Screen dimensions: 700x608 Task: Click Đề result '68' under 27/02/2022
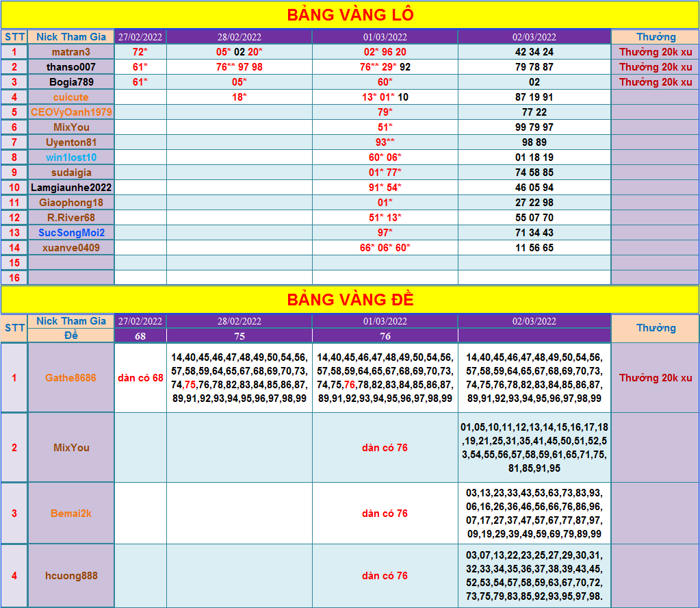tap(140, 336)
